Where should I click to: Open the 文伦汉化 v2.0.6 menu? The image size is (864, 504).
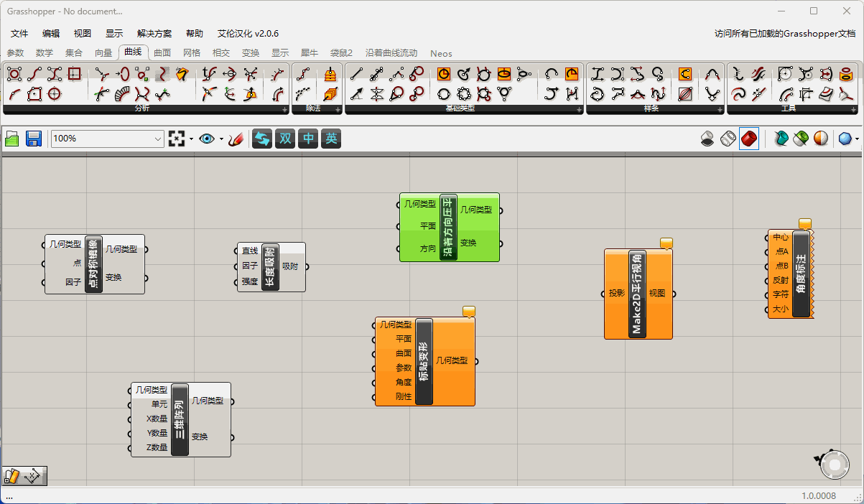248,34
